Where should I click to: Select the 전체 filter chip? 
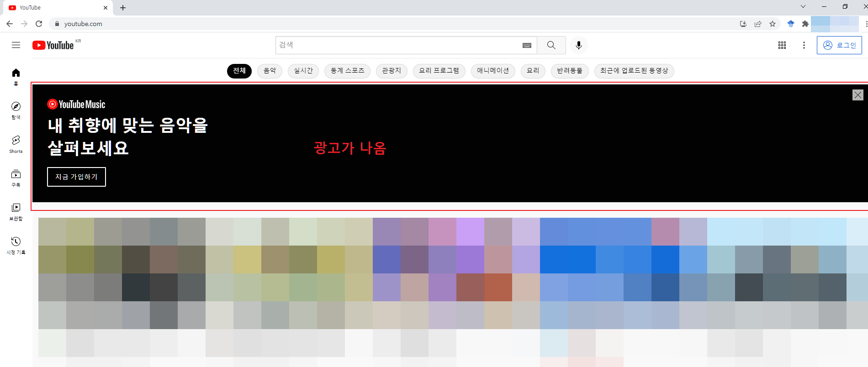coord(239,71)
